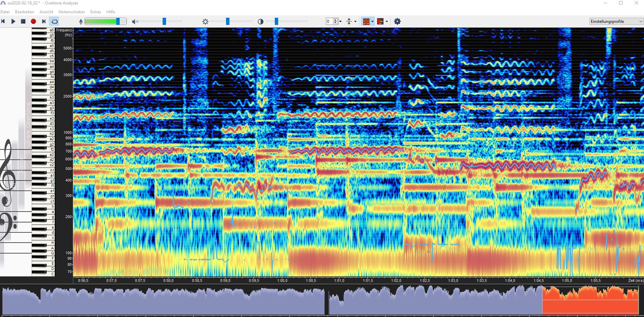
Task: Select the orange region in the waveform overview
Action: coord(590,300)
